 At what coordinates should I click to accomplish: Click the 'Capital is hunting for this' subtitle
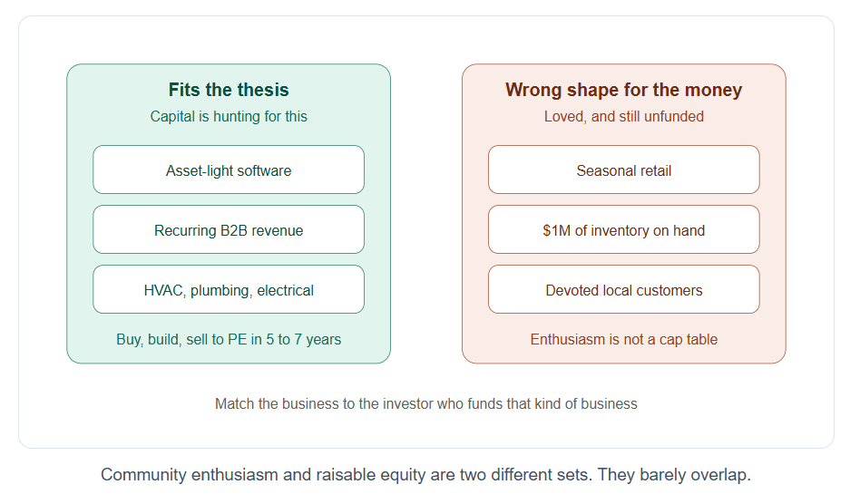(229, 117)
